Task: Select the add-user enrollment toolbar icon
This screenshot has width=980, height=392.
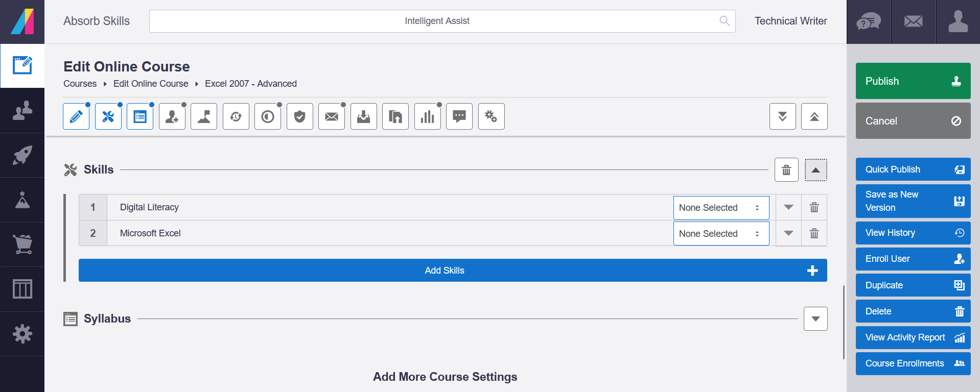Action: click(172, 116)
